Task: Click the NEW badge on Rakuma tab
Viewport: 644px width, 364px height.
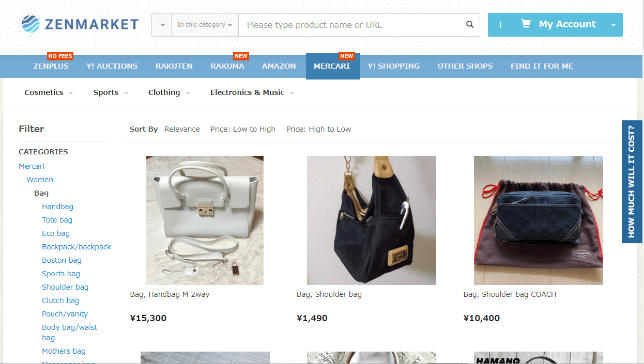Action: [x=241, y=56]
